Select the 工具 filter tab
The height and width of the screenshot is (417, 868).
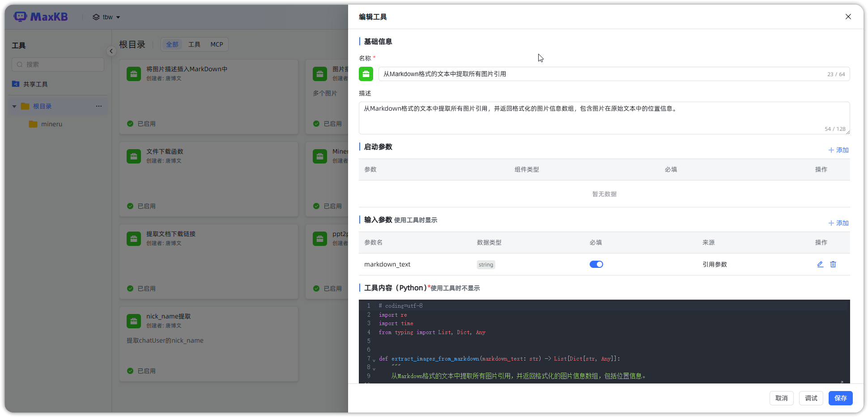pyautogui.click(x=194, y=44)
